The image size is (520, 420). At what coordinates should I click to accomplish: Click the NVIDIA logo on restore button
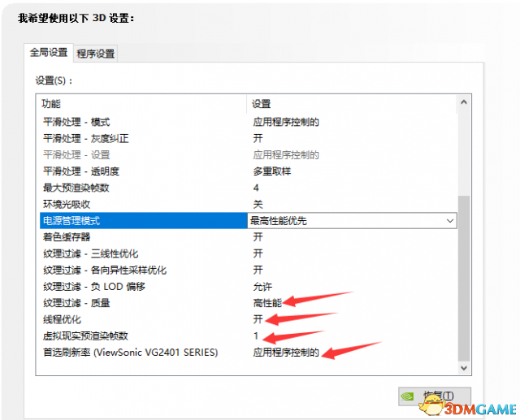(407, 396)
